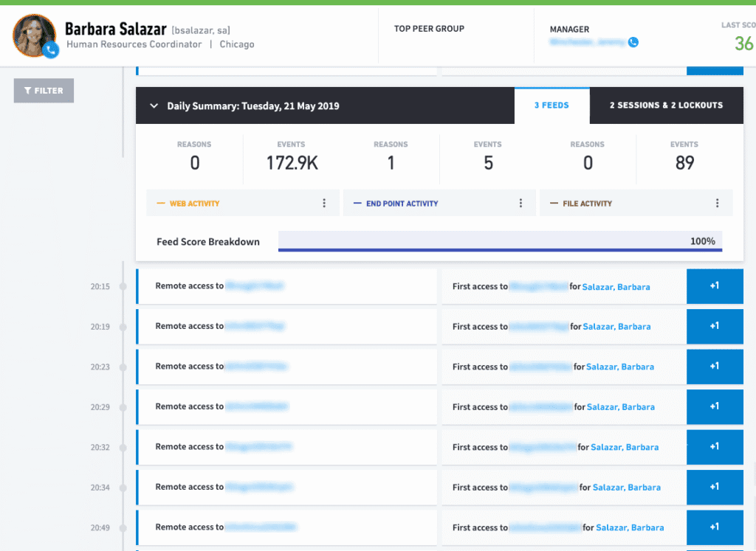Click blurred host after Remote access, 20:23 row
This screenshot has height=551, width=756.
[257, 367]
